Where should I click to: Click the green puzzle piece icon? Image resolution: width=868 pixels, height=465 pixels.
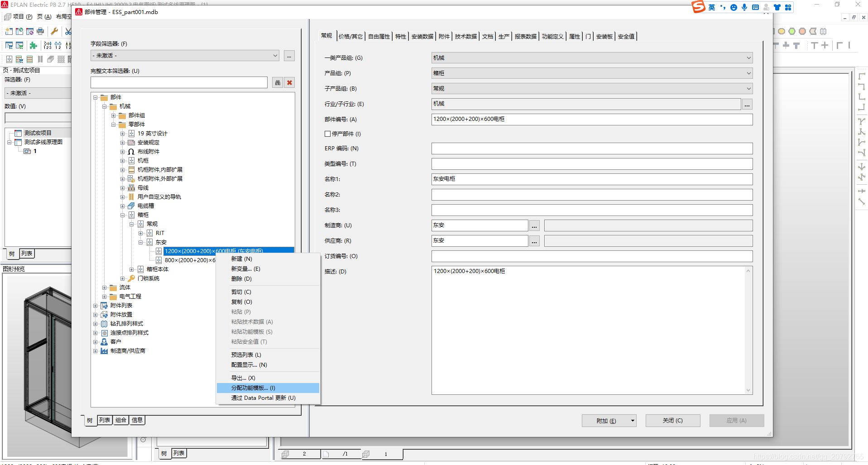pyautogui.click(x=33, y=45)
